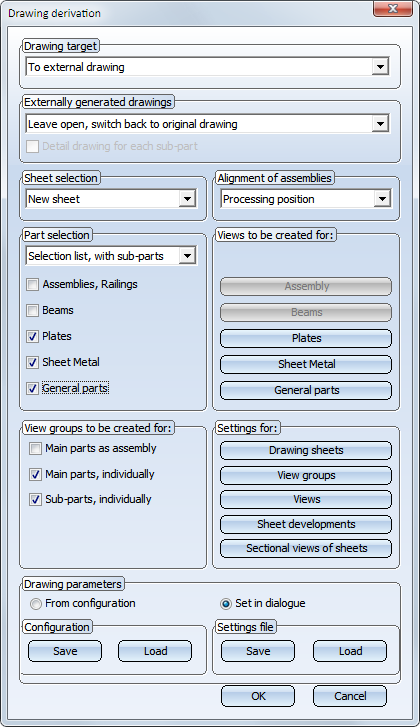Open Drawing sheets settings
420x727 pixels.
coord(306,450)
